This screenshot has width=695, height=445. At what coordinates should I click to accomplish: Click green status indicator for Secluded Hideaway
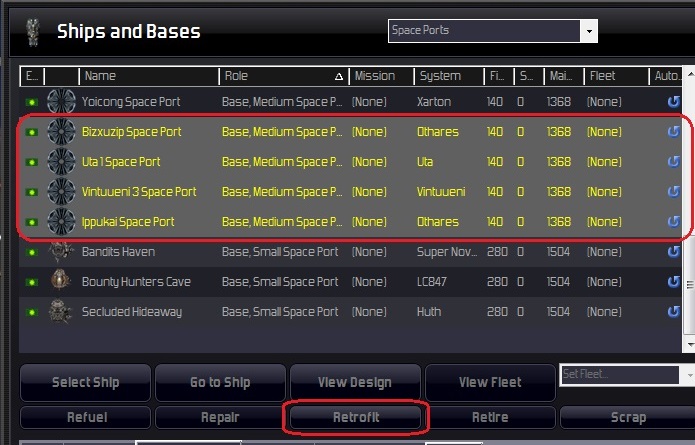32,312
